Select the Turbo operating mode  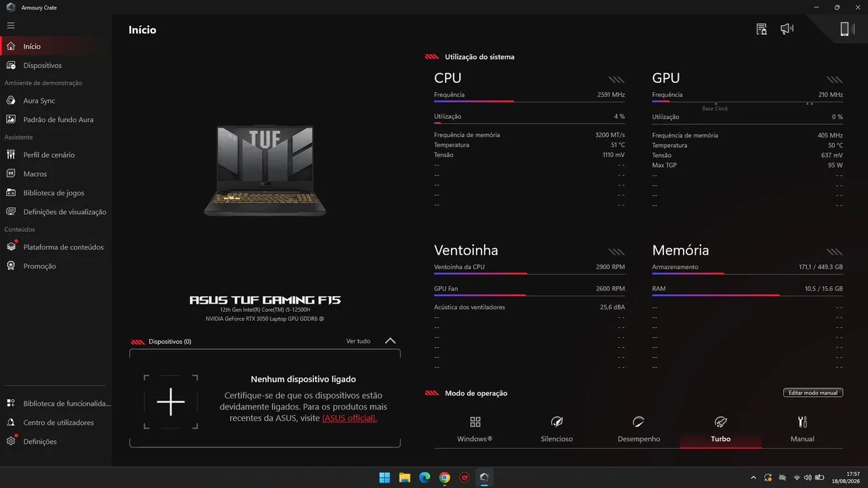pyautogui.click(x=720, y=430)
